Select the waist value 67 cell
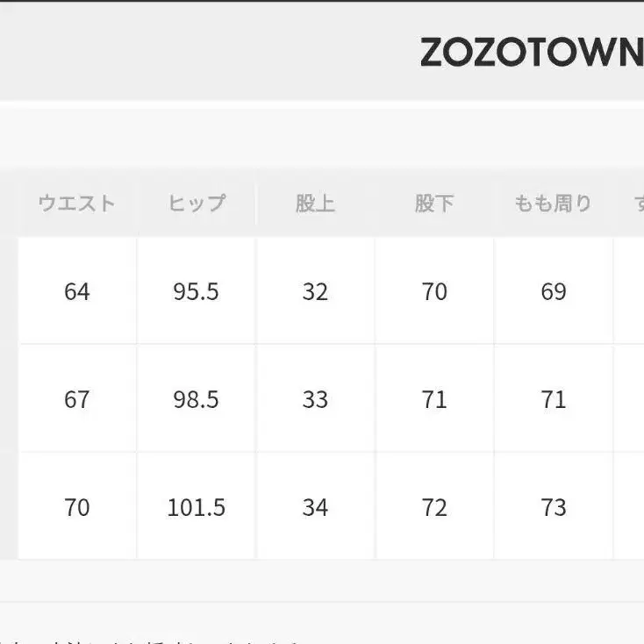The image size is (644, 644). [x=77, y=399]
